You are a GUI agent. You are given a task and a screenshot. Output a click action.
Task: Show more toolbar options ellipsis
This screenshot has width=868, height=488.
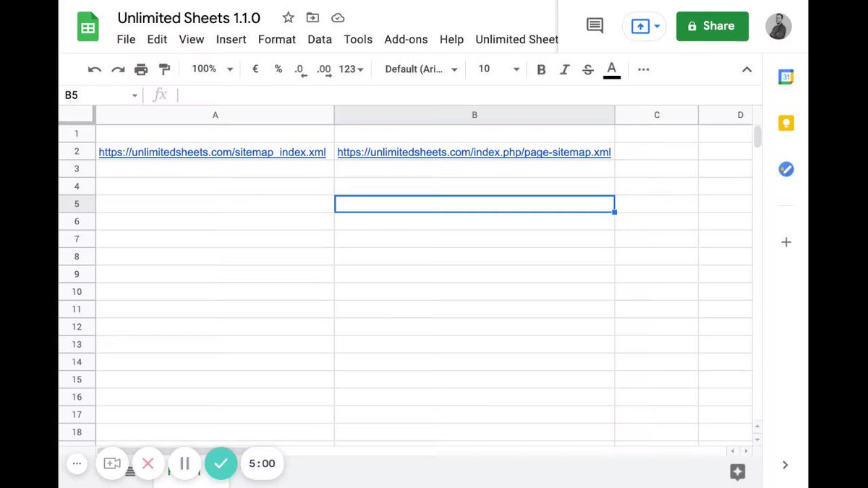tap(644, 69)
